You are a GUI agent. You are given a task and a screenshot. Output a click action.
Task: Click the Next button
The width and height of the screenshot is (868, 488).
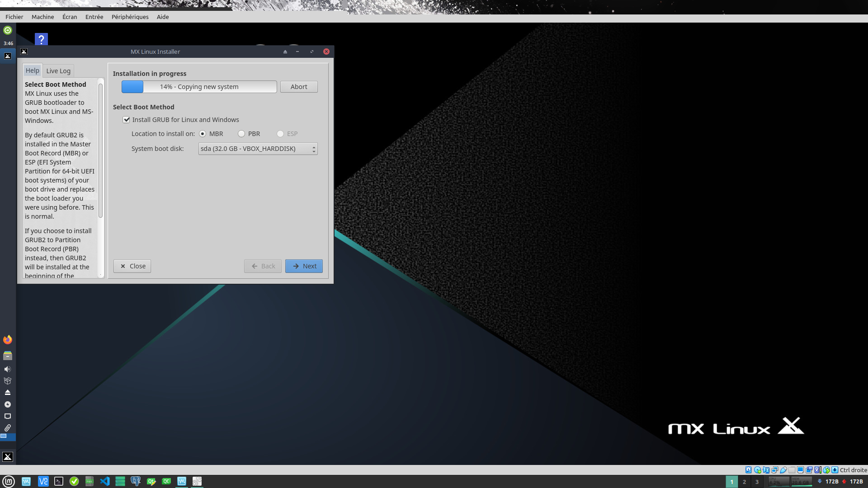point(304,266)
